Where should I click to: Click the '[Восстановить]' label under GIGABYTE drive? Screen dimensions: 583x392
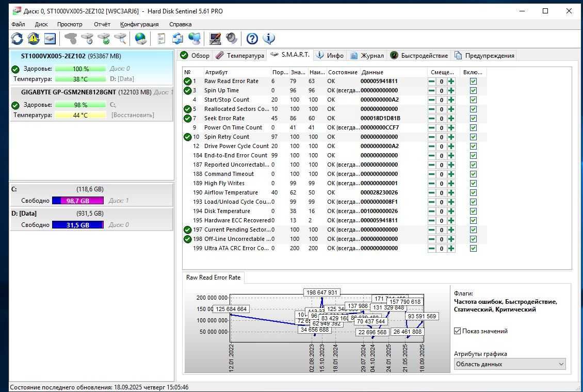(133, 115)
